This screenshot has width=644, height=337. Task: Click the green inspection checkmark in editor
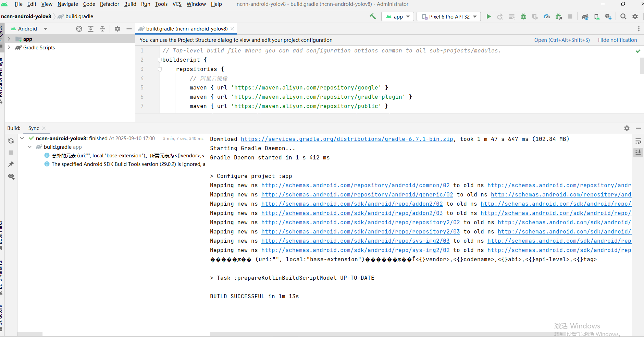638,51
